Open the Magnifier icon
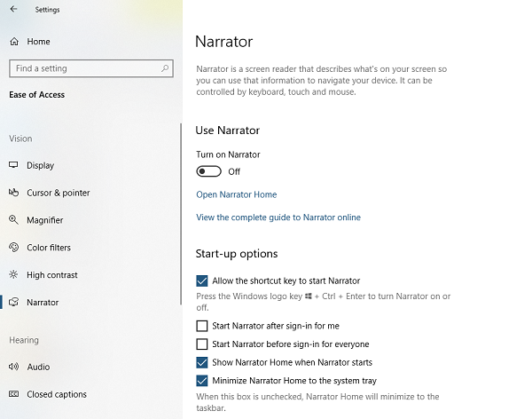 13,220
